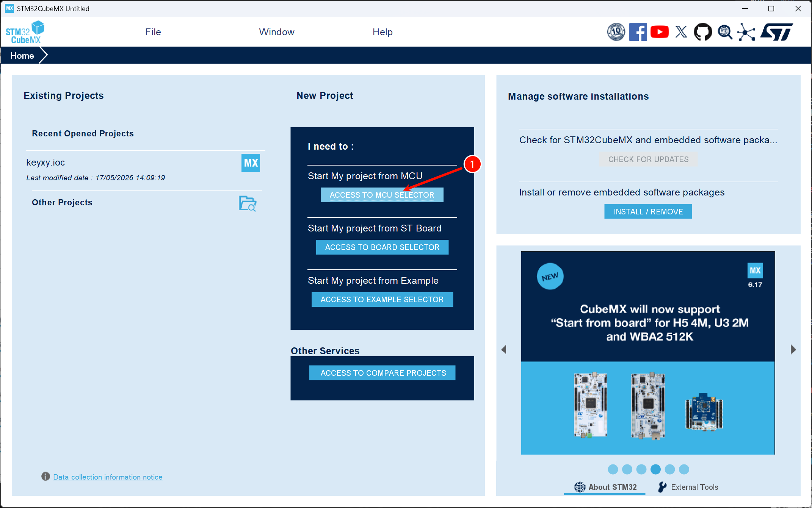Click the Other Projects label

[62, 203]
